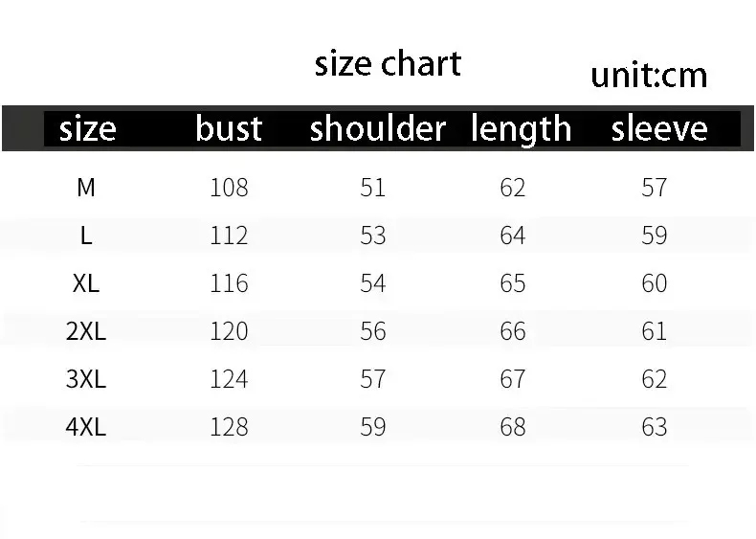Click the 3XL size row label
756x539 pixels.
point(86,379)
